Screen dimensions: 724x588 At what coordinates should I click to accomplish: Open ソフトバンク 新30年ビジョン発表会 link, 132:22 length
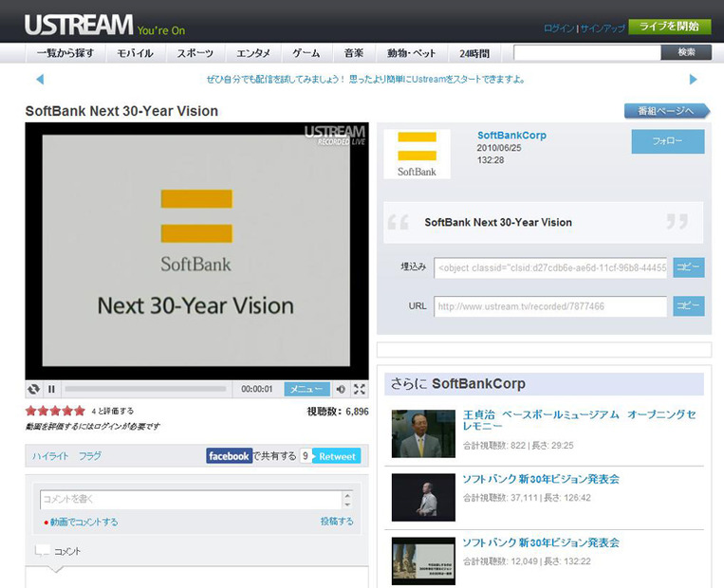pyautogui.click(x=541, y=542)
